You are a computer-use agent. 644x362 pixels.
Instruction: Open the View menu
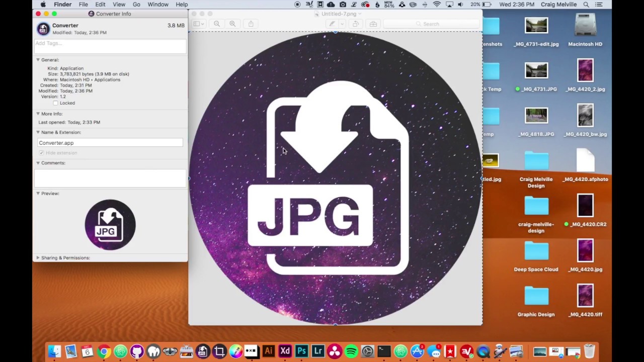(x=119, y=5)
